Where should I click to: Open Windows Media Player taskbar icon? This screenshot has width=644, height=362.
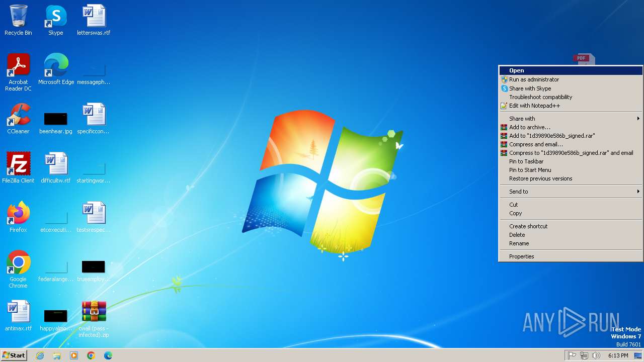[74, 355]
